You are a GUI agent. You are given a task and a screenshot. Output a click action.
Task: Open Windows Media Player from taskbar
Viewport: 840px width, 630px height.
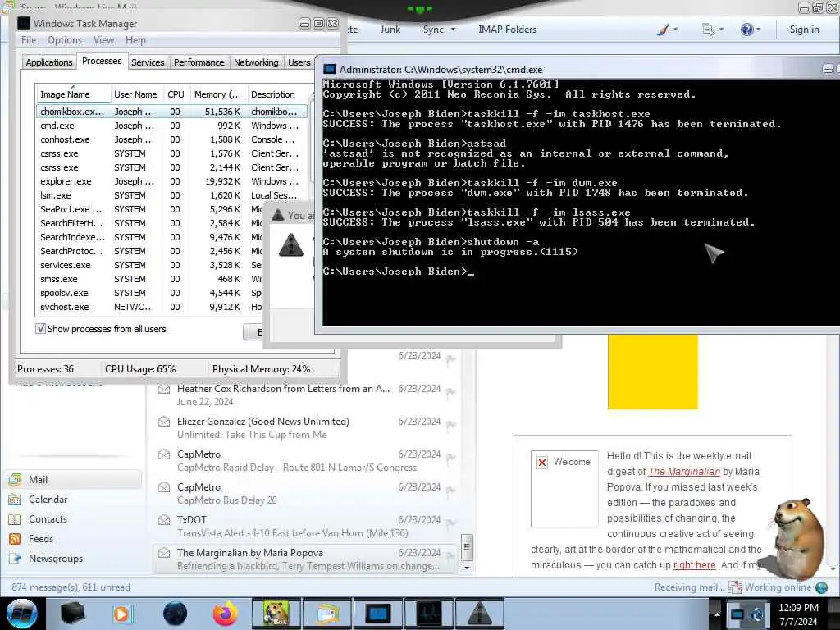[122, 614]
